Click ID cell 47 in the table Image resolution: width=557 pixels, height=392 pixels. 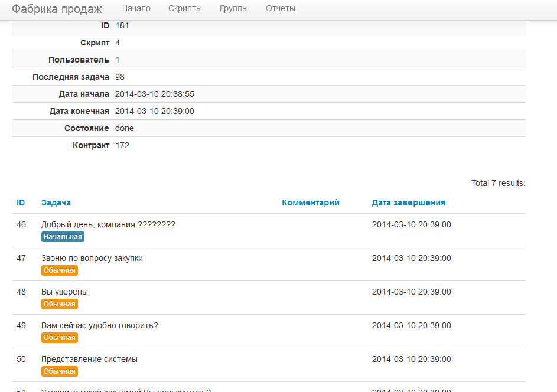21,258
